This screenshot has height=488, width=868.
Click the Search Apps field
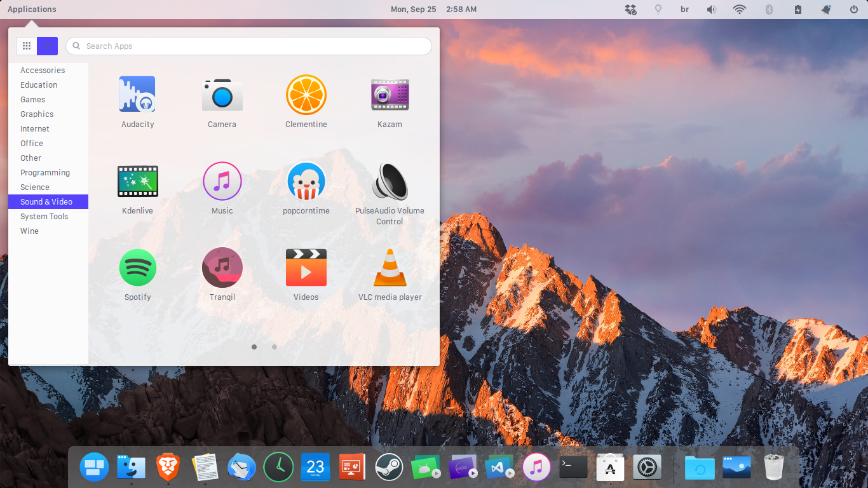(x=248, y=46)
